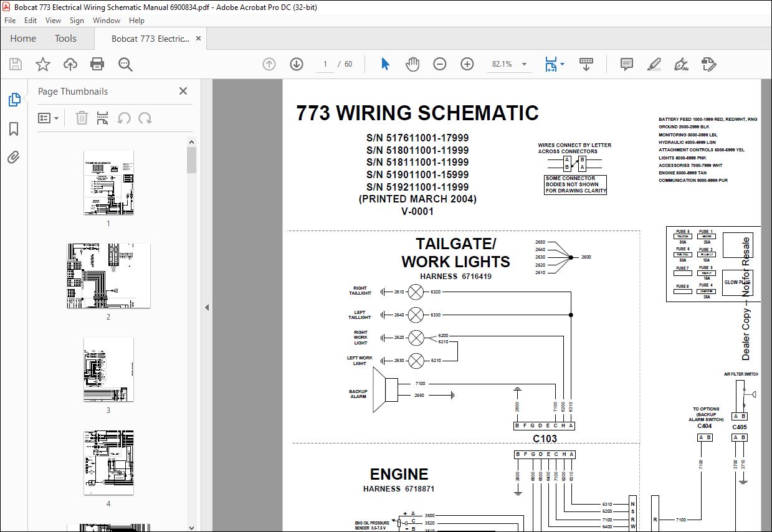This screenshot has width=772, height=532.
Task: Open the thumbnails options dropdown
Action: tap(48, 118)
